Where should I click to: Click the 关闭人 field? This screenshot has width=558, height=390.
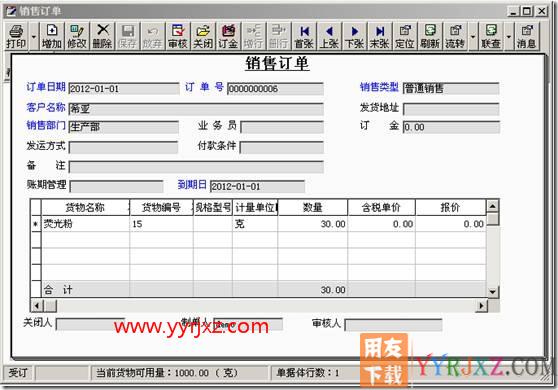pyautogui.click(x=90, y=324)
